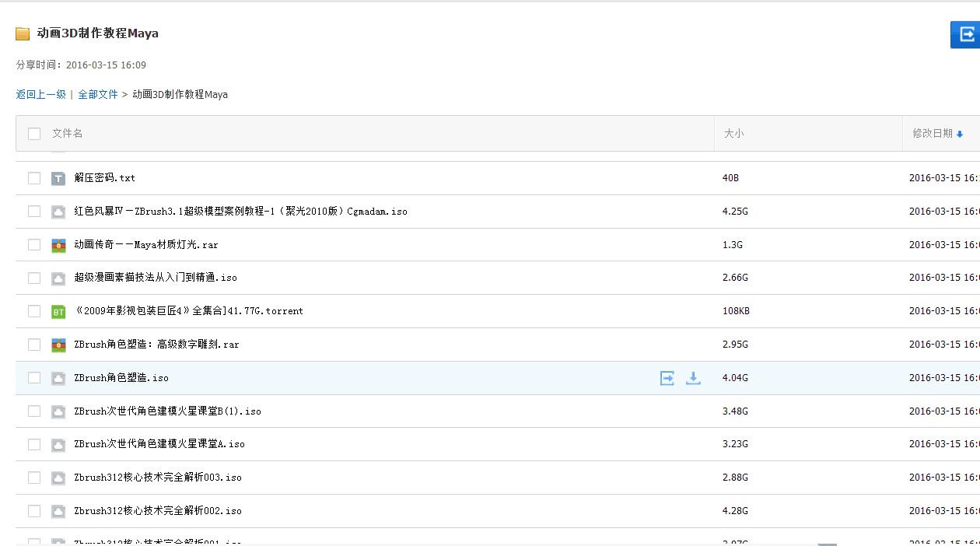Screen dimensions: 980x546
Task: Click the share time 2016-03-15 16:09
Action: [106, 65]
